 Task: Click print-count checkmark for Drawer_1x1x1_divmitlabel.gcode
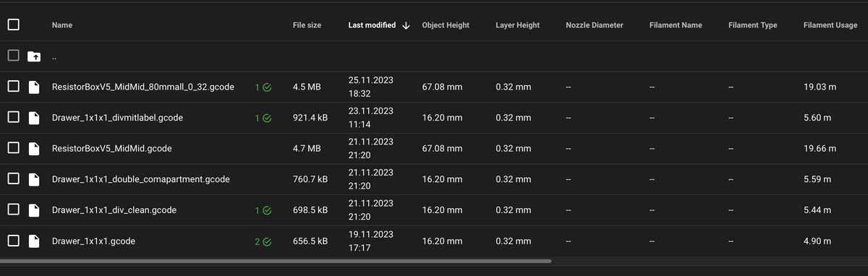coord(267,118)
